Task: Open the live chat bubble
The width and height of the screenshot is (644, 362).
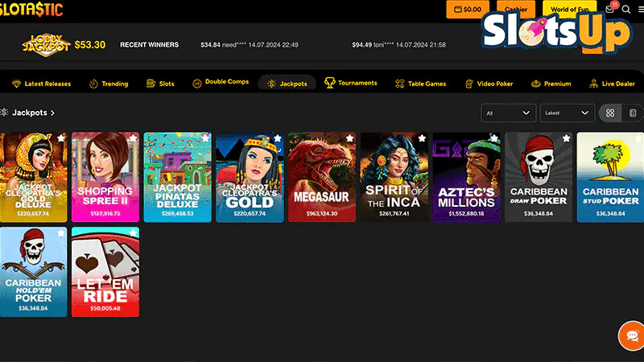Action: pos(632,335)
